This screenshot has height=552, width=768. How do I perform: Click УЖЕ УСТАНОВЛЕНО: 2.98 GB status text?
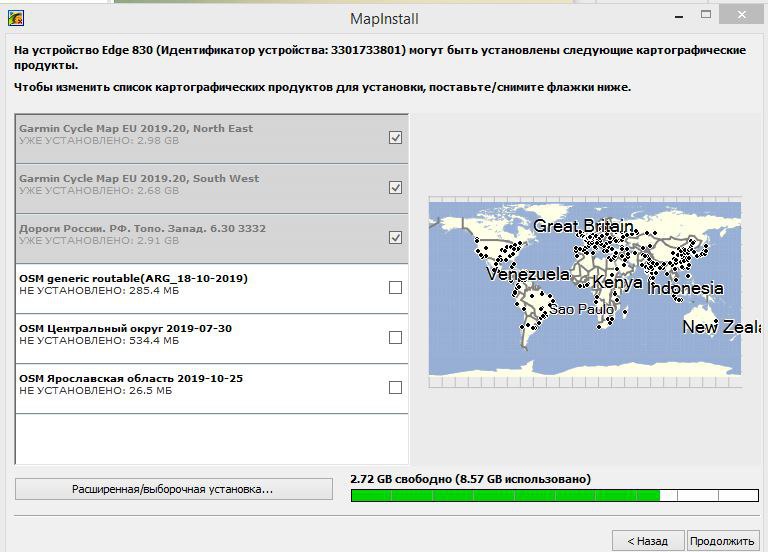pyautogui.click(x=99, y=141)
